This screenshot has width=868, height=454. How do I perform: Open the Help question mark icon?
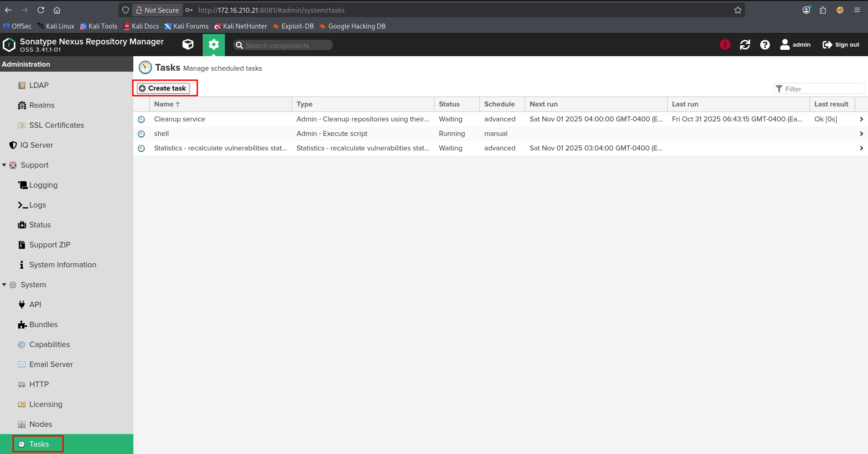(765, 44)
